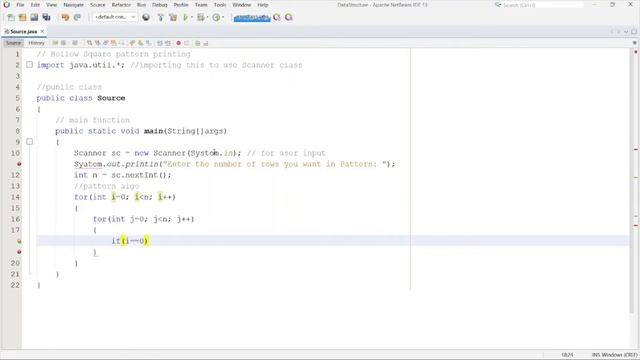The height and width of the screenshot is (360, 640).
Task: Click the top error indicator in the error stripe
Action: click(x=636, y=52)
